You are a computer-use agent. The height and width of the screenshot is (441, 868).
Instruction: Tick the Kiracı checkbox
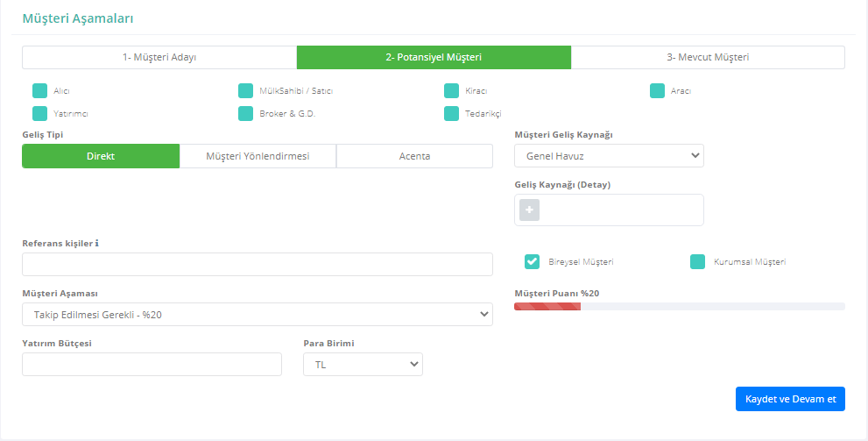pyautogui.click(x=452, y=91)
